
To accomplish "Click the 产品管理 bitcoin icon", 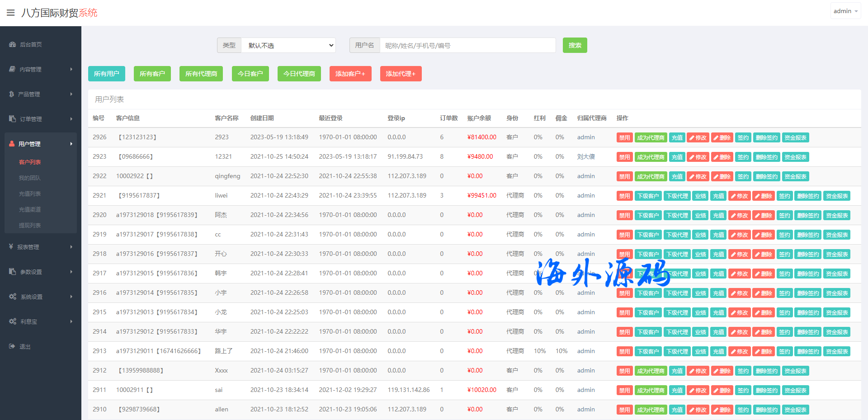I will coord(12,94).
